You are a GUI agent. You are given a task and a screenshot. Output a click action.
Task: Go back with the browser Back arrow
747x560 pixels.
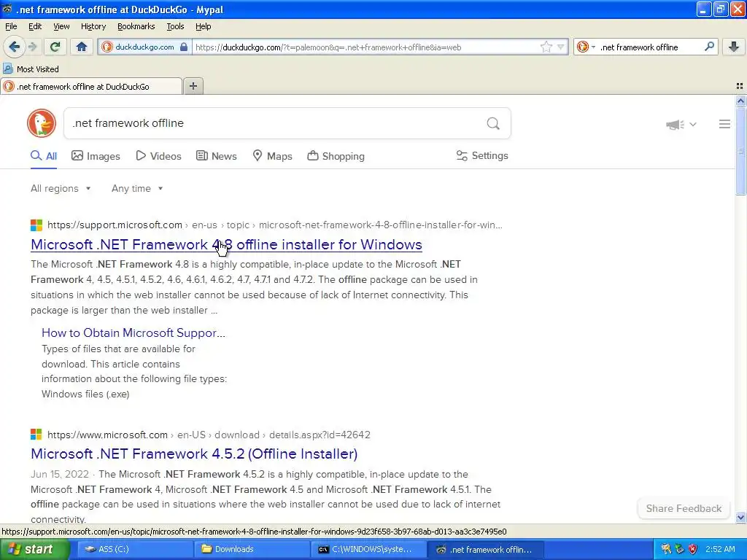(14, 47)
